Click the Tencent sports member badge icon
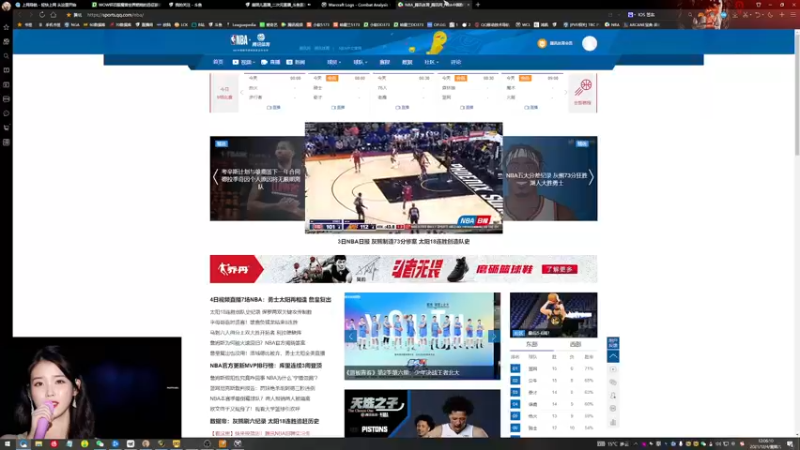The width and height of the screenshot is (800, 450). [x=542, y=44]
